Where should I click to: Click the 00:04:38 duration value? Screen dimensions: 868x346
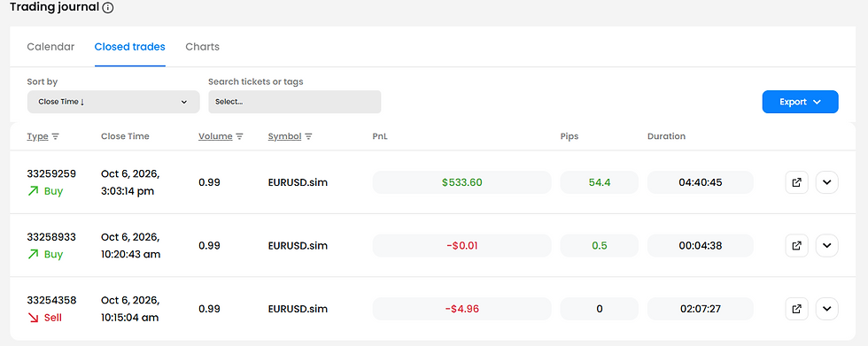click(x=701, y=245)
